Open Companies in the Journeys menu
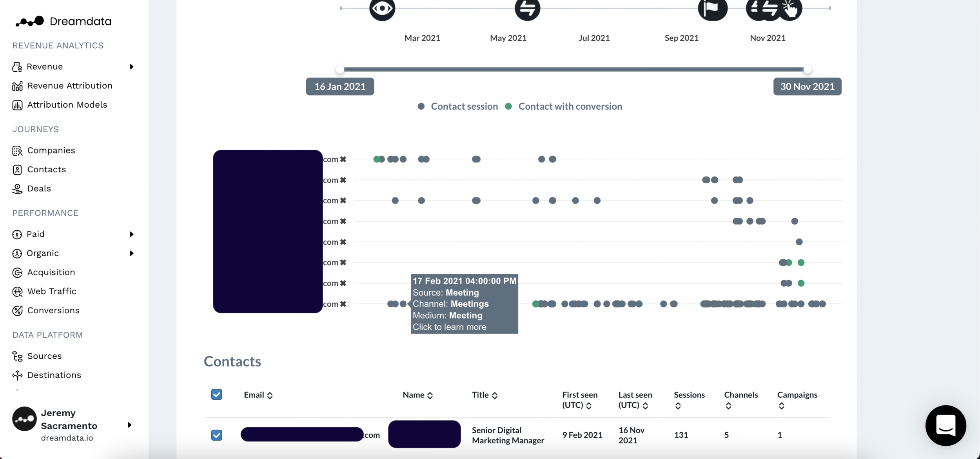 51,150
